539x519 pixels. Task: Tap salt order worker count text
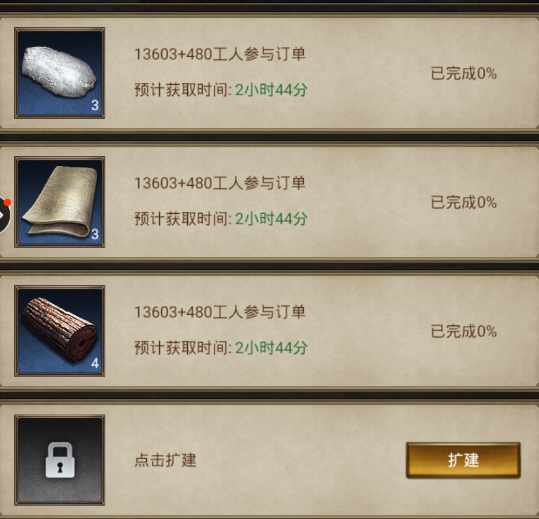pyautogui.click(x=220, y=54)
